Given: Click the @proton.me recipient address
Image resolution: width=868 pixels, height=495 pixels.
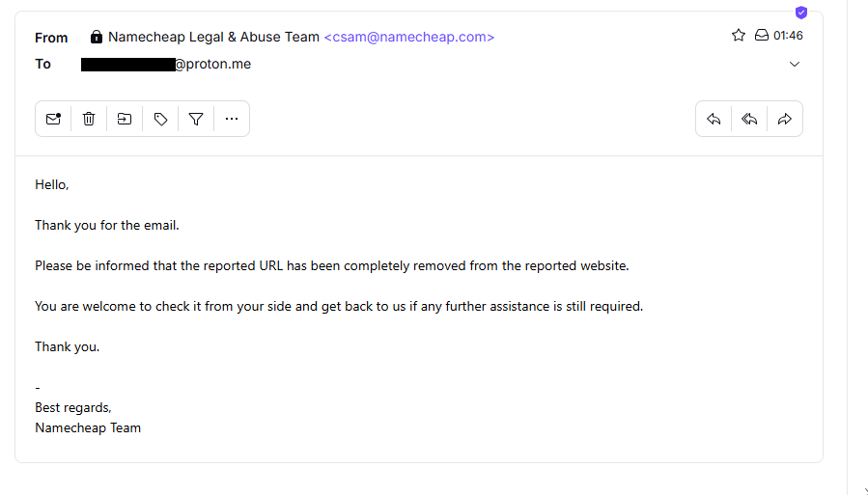Looking at the screenshot, I should pos(212,65).
